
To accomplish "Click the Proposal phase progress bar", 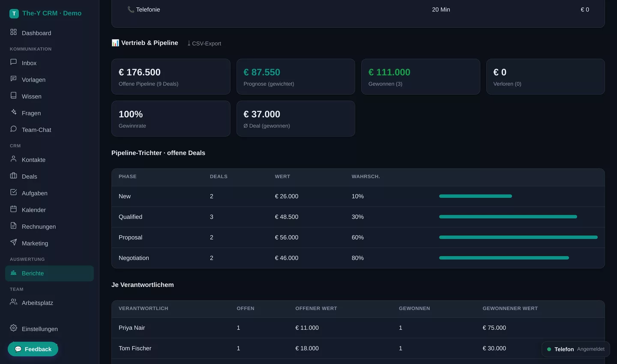I will coord(518,237).
